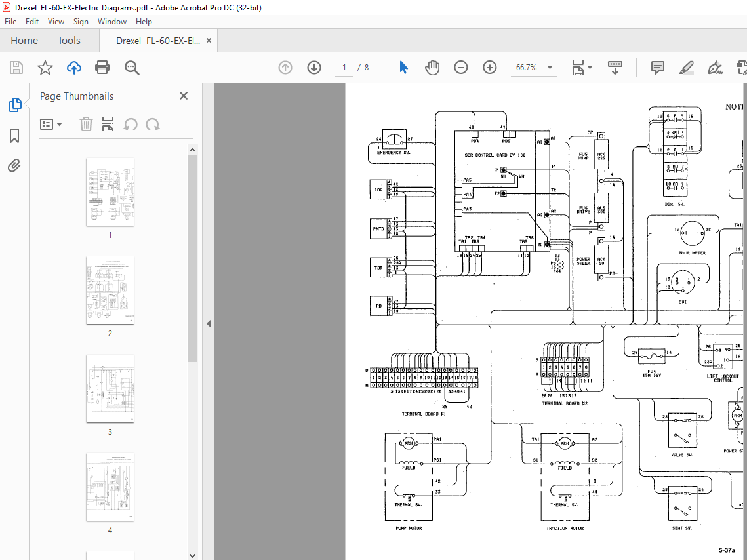Open the Find text magnifier
Screen dimensions: 747x560
(x=132, y=68)
